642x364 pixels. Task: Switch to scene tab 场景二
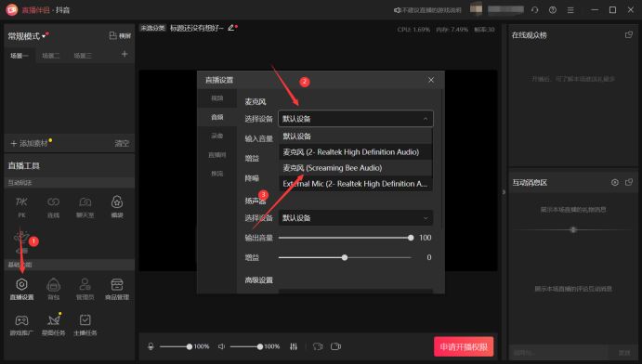click(x=51, y=55)
